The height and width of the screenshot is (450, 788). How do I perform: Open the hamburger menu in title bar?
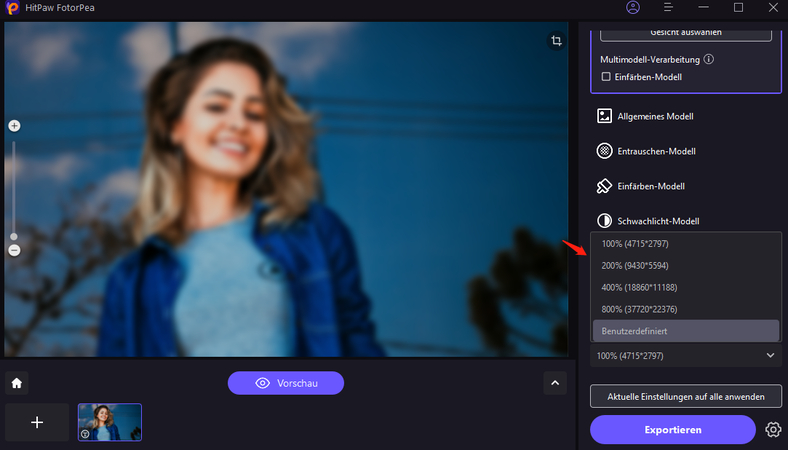pyautogui.click(x=668, y=8)
